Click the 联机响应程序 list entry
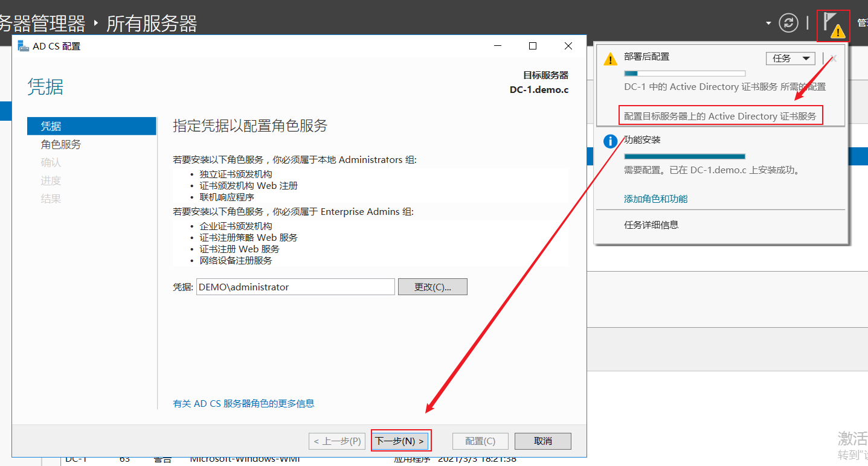 click(x=227, y=197)
